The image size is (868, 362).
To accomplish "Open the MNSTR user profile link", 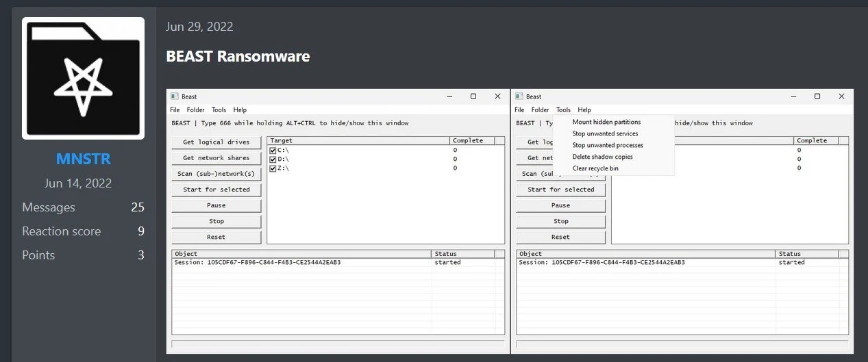I will [83, 159].
